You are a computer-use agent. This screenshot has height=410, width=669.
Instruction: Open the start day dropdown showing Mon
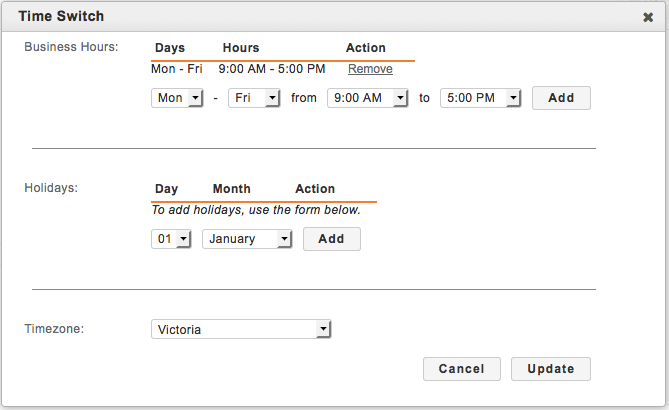point(177,98)
